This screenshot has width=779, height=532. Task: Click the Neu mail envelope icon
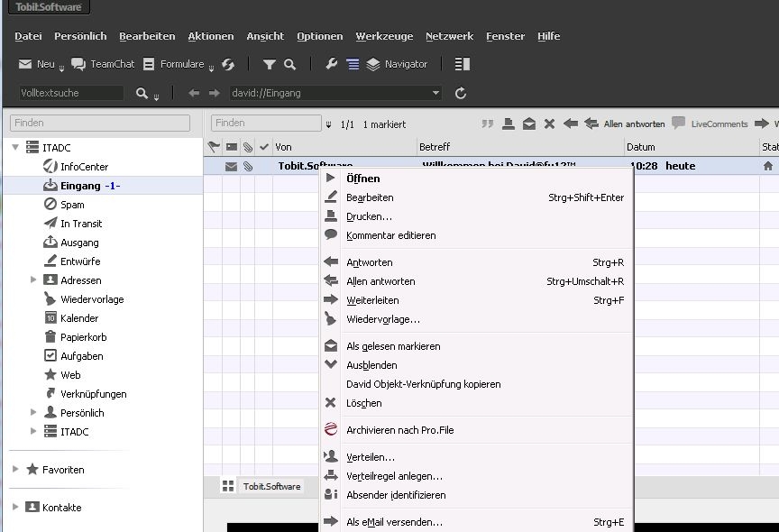tap(25, 64)
